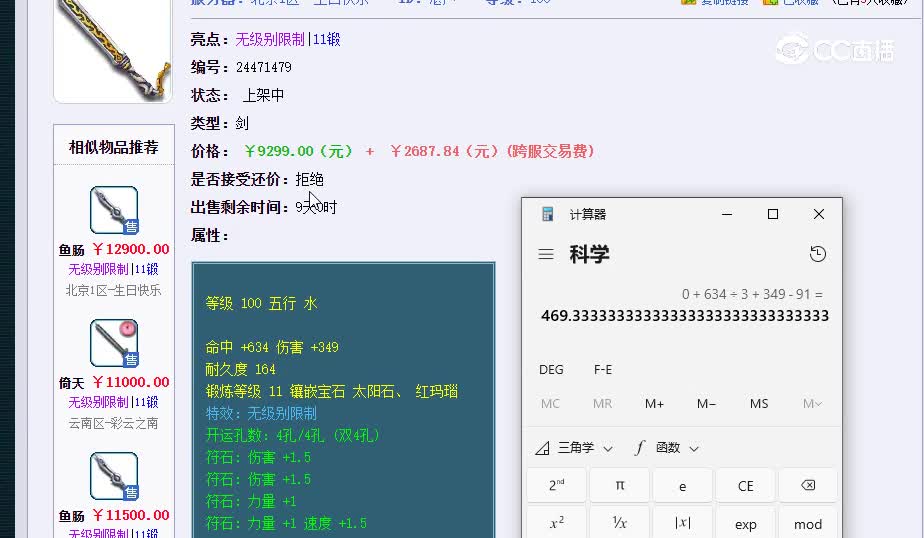Click the ¥11500.00 price of 鱼肠

click(131, 515)
